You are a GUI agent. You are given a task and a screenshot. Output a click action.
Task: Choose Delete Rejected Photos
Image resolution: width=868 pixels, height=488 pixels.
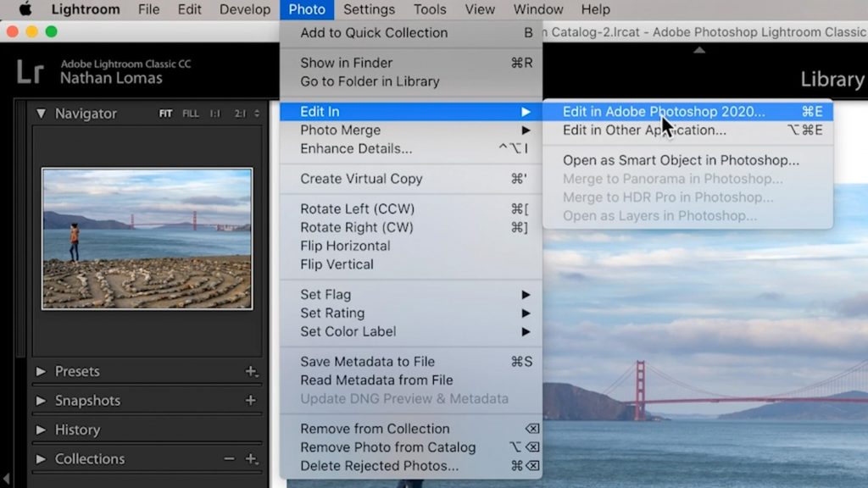pyautogui.click(x=411, y=466)
